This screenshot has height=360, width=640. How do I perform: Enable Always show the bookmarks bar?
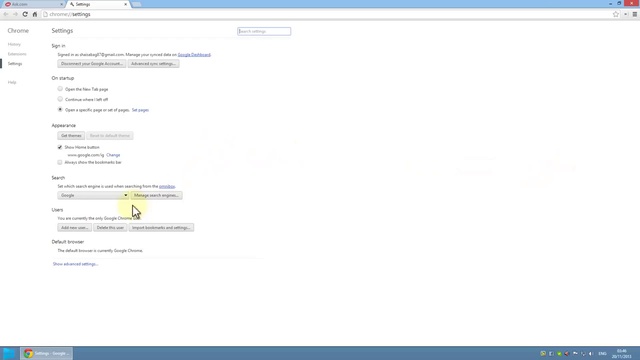click(x=60, y=162)
